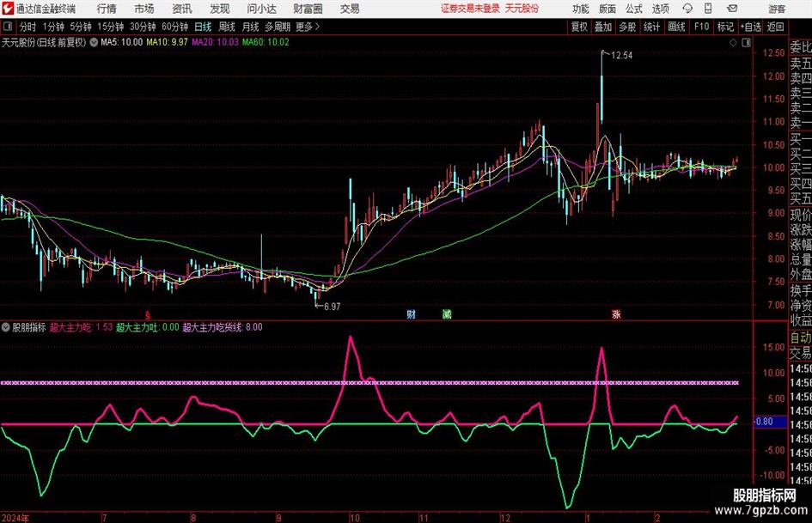Screen dimensions: 812x523
Task: Select the 多周期 multi-period view
Action: coord(278,27)
